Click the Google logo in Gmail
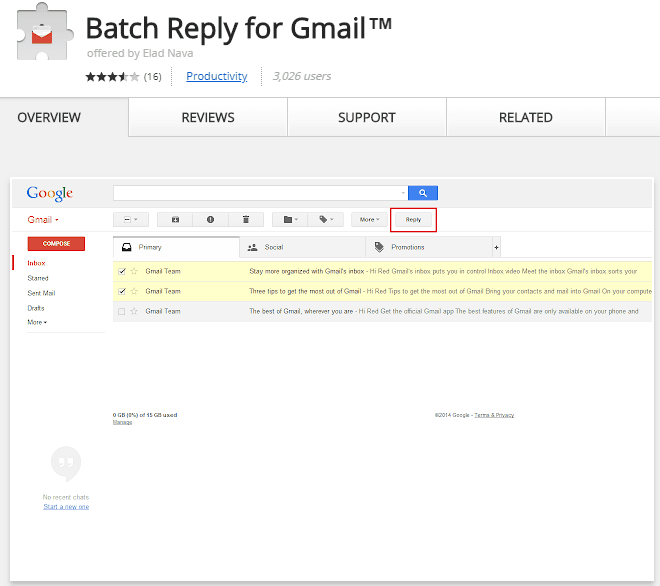 tap(50, 194)
